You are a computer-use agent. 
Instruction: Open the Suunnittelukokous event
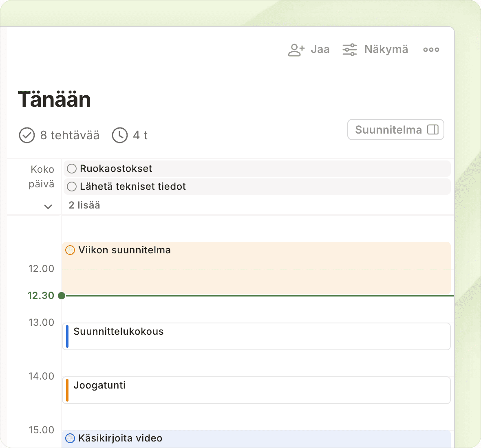(x=257, y=336)
